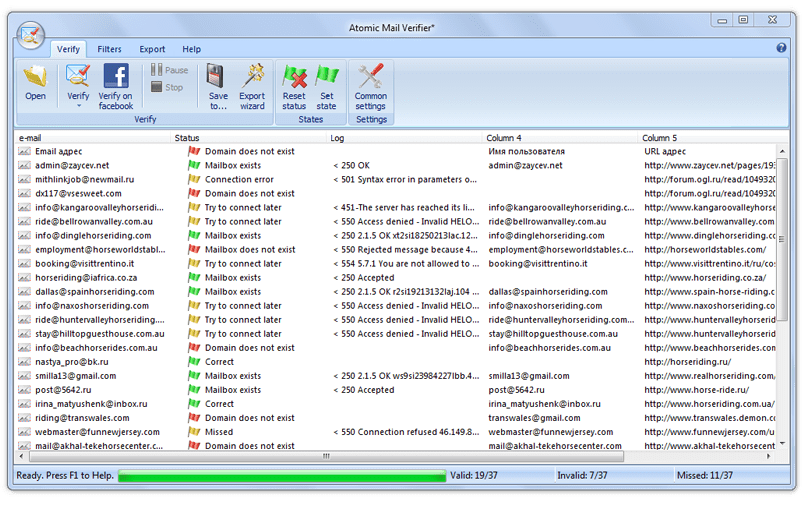Open the Export wizard

pyautogui.click(x=252, y=86)
